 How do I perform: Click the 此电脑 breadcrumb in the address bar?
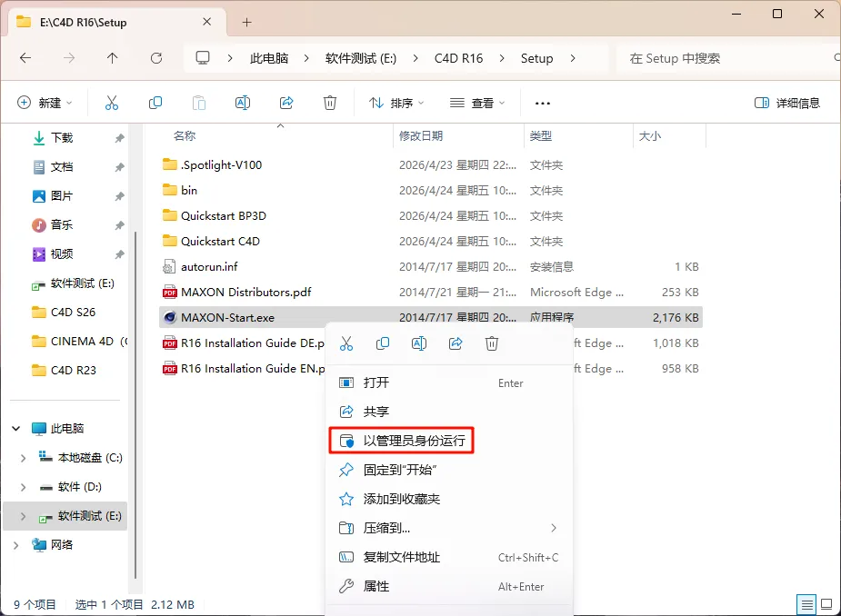tap(269, 58)
